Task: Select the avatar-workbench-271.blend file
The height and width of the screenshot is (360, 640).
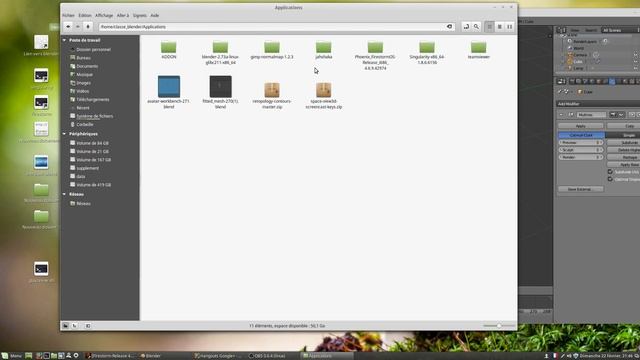Action: (169, 92)
